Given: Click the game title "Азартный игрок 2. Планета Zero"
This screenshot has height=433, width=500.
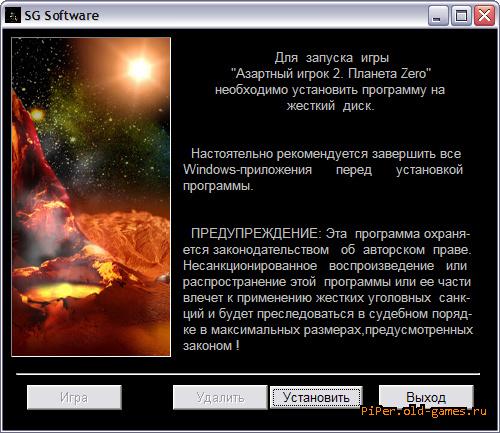Looking at the screenshot, I should tap(331, 73).
